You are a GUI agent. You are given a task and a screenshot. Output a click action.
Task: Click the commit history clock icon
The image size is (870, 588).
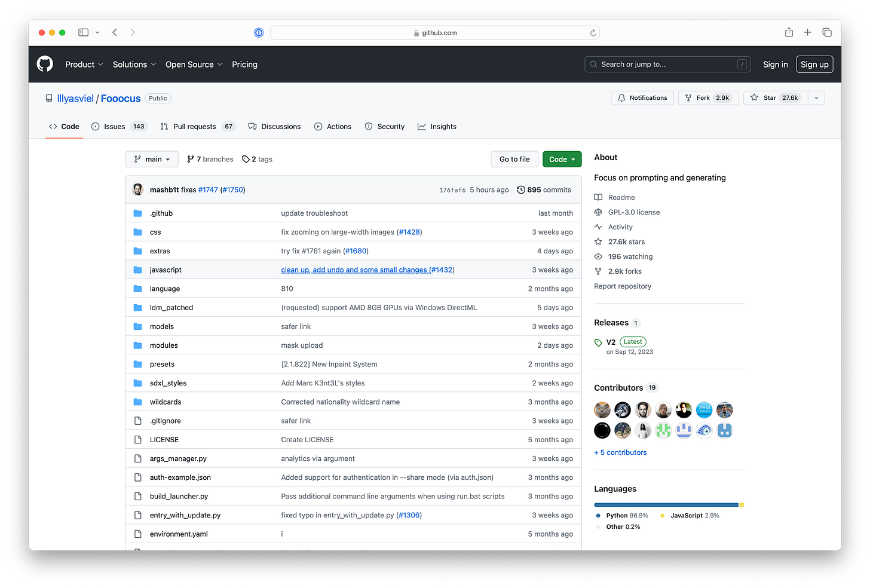pos(521,190)
